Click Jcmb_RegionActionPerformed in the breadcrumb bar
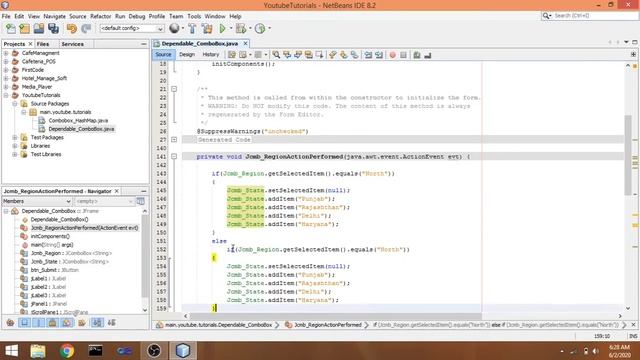 (x=328, y=325)
